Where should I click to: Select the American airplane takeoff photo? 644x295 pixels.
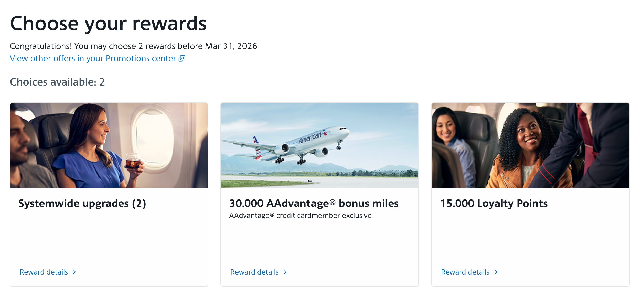pyautogui.click(x=319, y=145)
